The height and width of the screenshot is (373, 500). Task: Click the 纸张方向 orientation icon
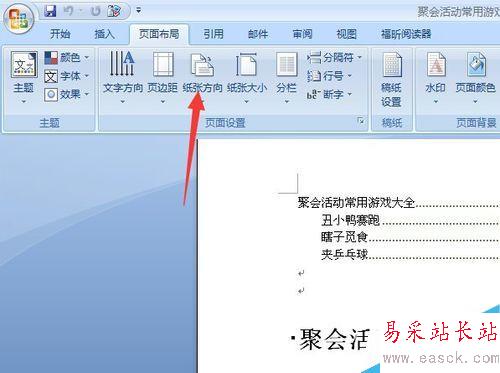pos(202,65)
